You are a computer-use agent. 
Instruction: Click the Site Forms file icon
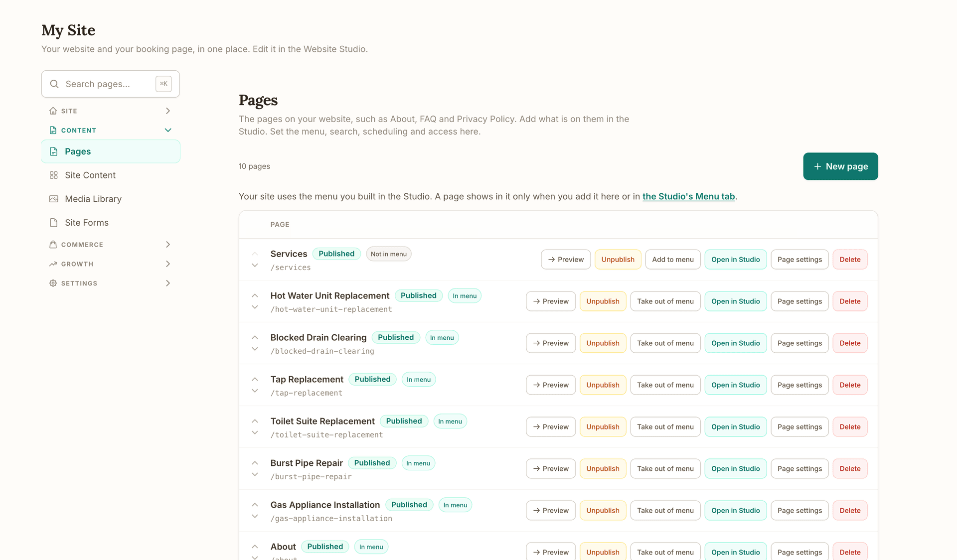(54, 223)
